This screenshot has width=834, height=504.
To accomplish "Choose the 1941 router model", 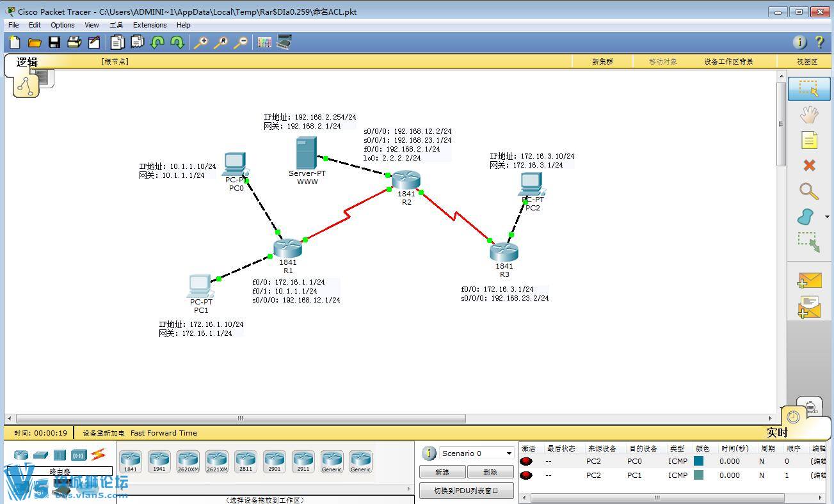I will coord(159,461).
